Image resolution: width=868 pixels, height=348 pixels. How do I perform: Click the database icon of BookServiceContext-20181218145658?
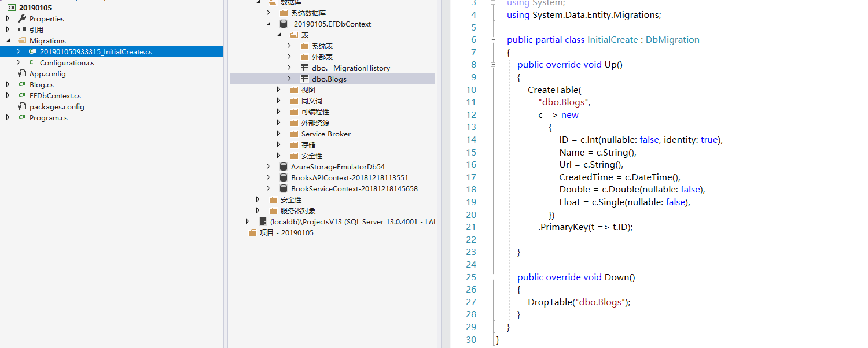284,188
